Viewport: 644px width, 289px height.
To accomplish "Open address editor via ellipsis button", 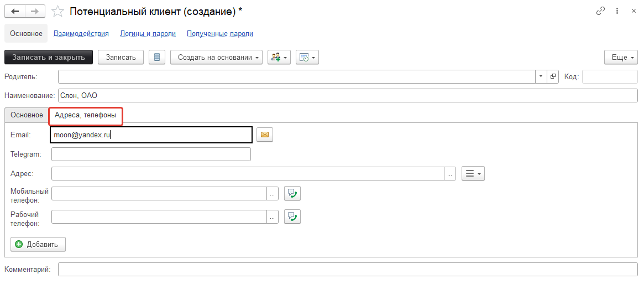I will coord(450,174).
